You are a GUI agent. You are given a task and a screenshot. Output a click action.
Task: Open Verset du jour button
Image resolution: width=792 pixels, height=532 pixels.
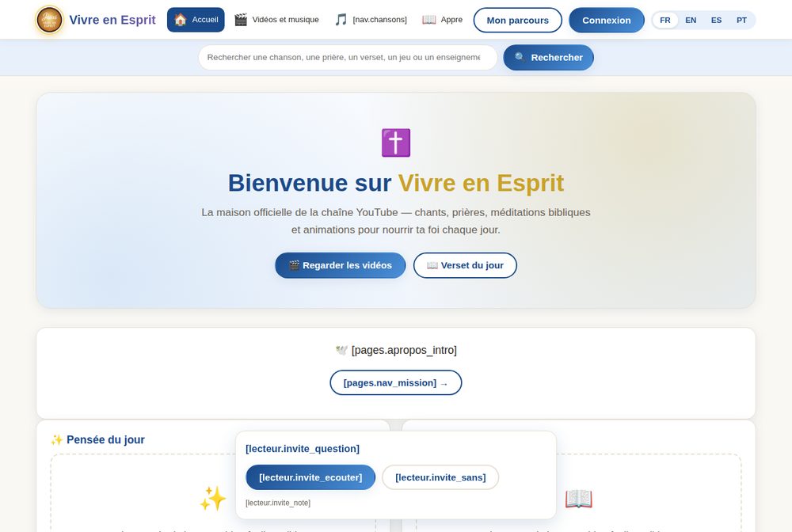point(465,265)
